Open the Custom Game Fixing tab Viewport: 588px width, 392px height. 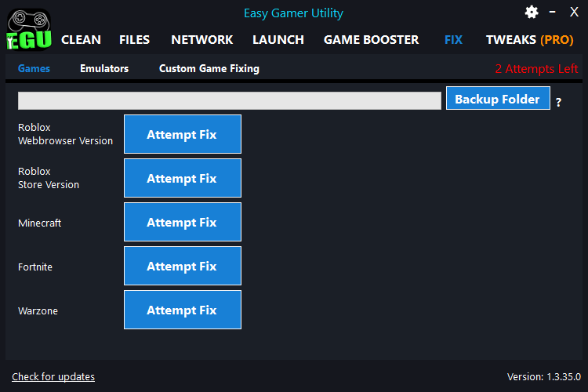(x=209, y=68)
